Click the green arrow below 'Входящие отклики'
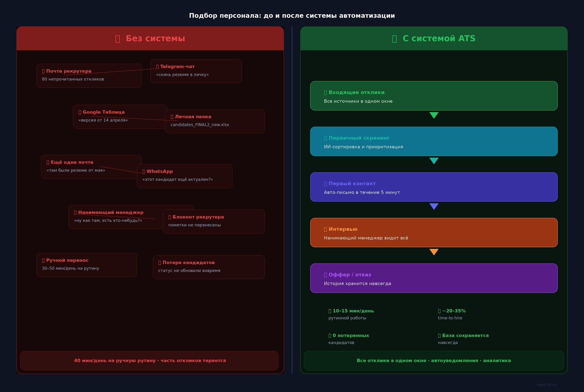The width and height of the screenshot is (584, 392). pyautogui.click(x=434, y=115)
